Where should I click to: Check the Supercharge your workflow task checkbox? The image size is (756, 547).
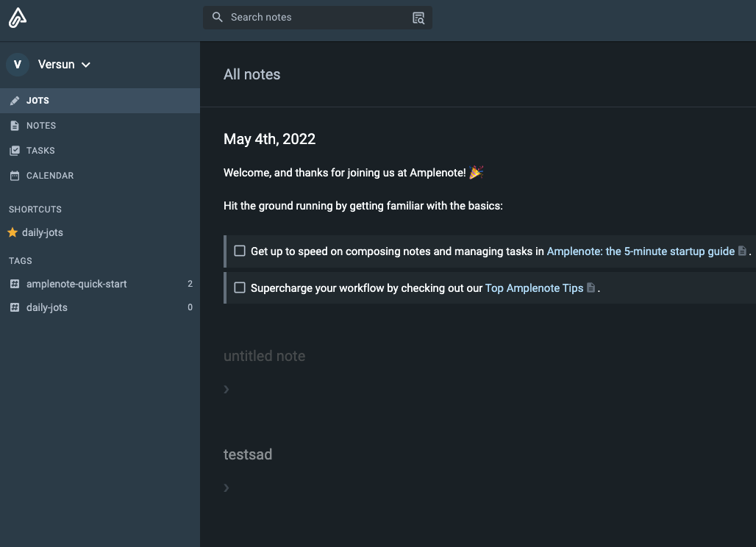coord(240,287)
